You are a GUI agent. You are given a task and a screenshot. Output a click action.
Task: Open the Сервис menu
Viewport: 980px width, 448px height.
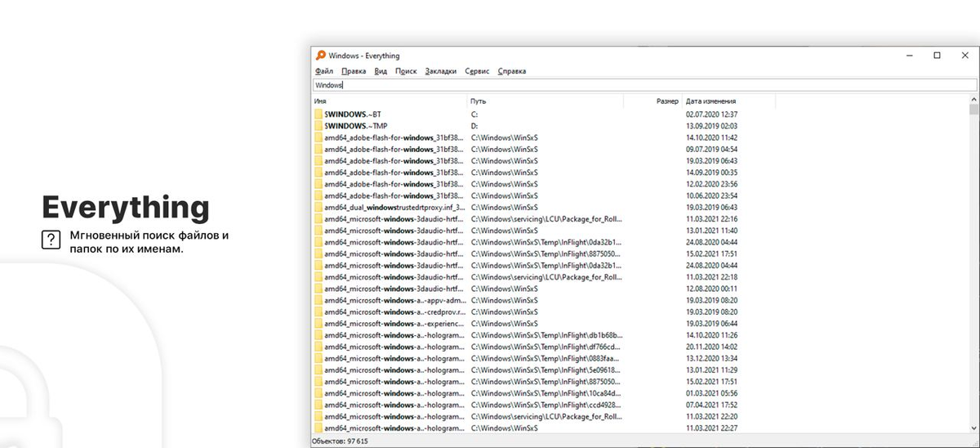coord(477,71)
